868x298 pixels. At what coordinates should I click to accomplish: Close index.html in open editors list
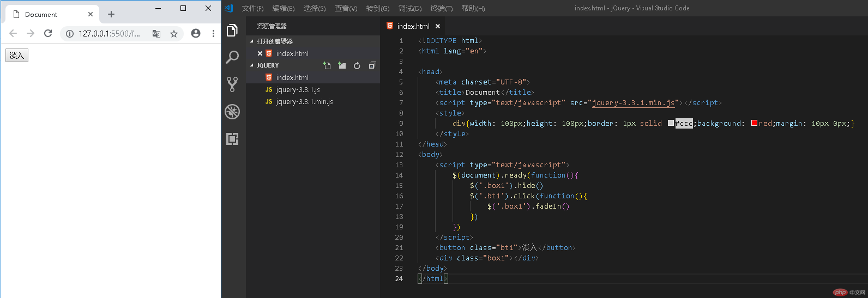(260, 53)
